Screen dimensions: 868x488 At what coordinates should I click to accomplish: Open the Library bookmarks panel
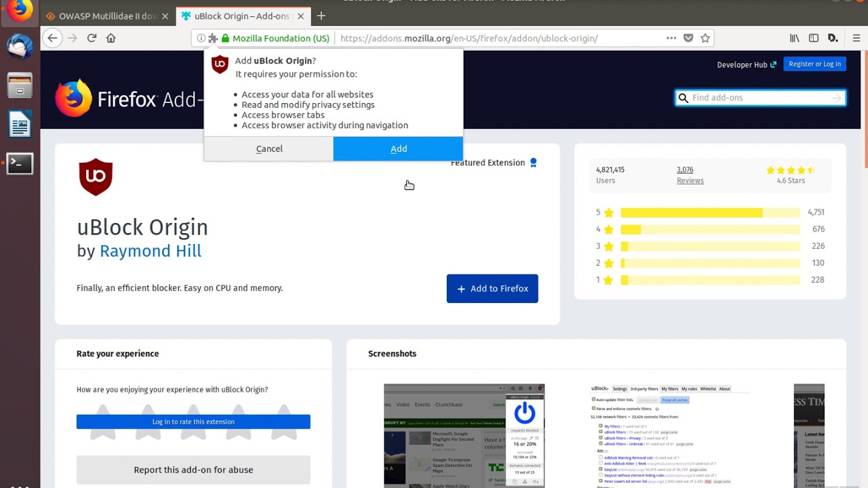[x=795, y=38]
